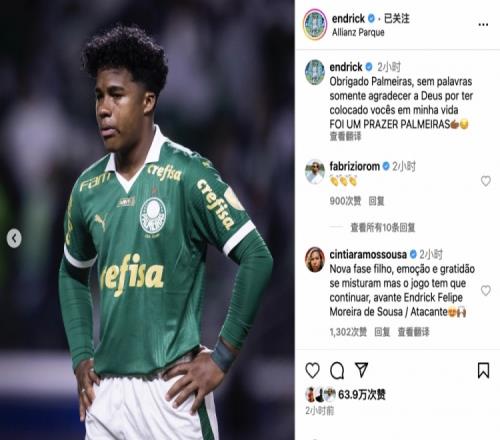Like cintiaramossousa's comment heart

coord(486,291)
